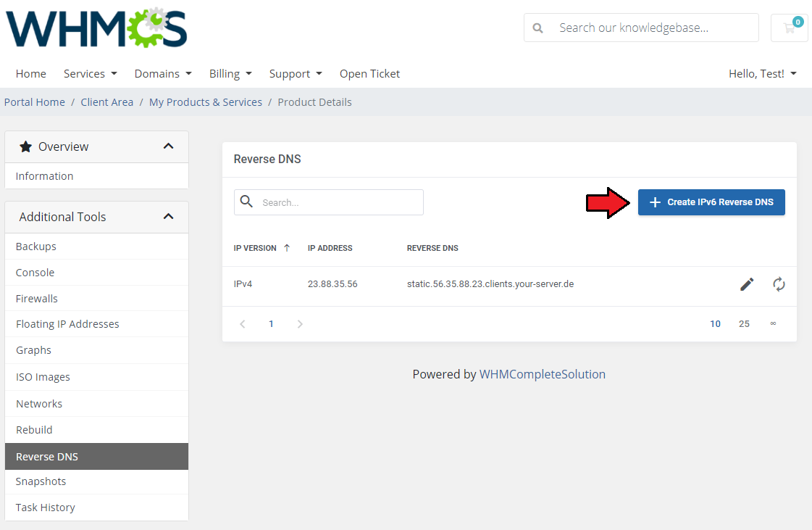Open Floating IP Addresses in sidebar
The width and height of the screenshot is (812, 530).
(97, 324)
